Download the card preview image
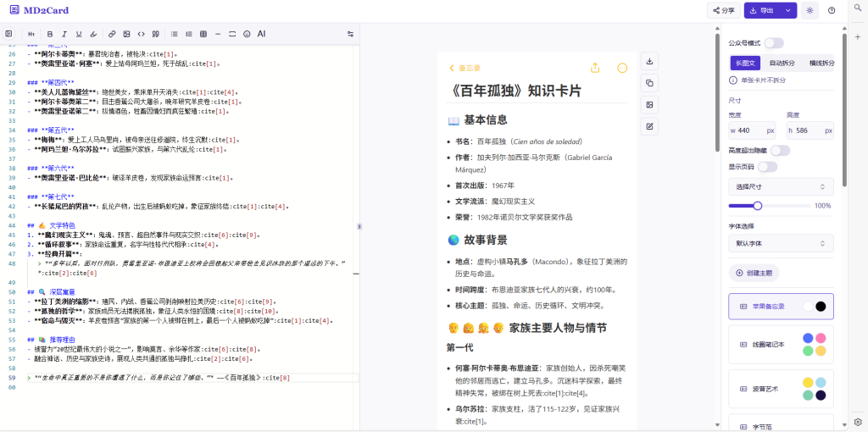The width and height of the screenshot is (868, 432). 650,61
